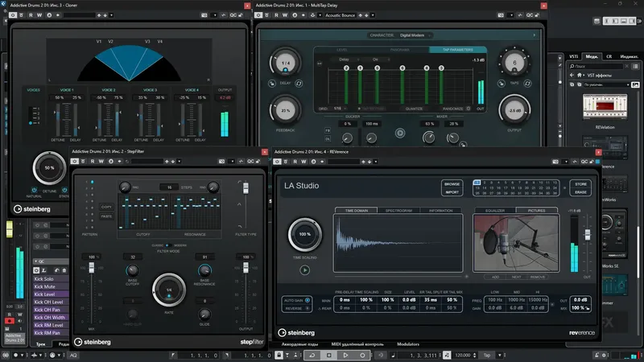Toggle the transport cycle loop button
Image resolution: width=644 pixels, height=362 pixels.
pos(312,355)
